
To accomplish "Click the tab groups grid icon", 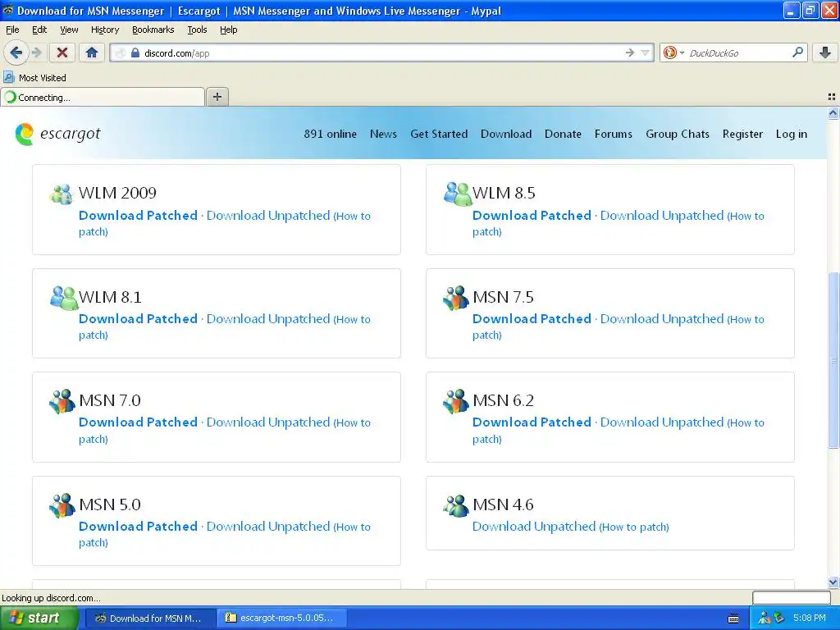I will 832,97.
